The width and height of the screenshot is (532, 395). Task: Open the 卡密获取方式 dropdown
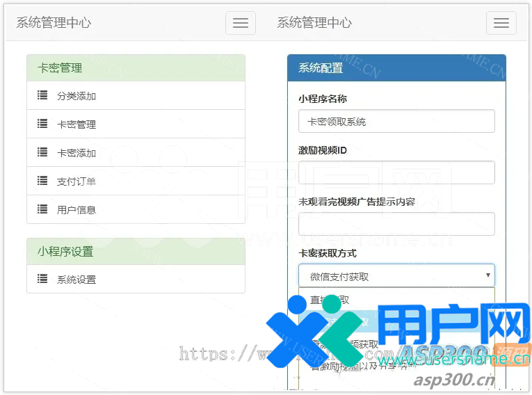(x=396, y=276)
